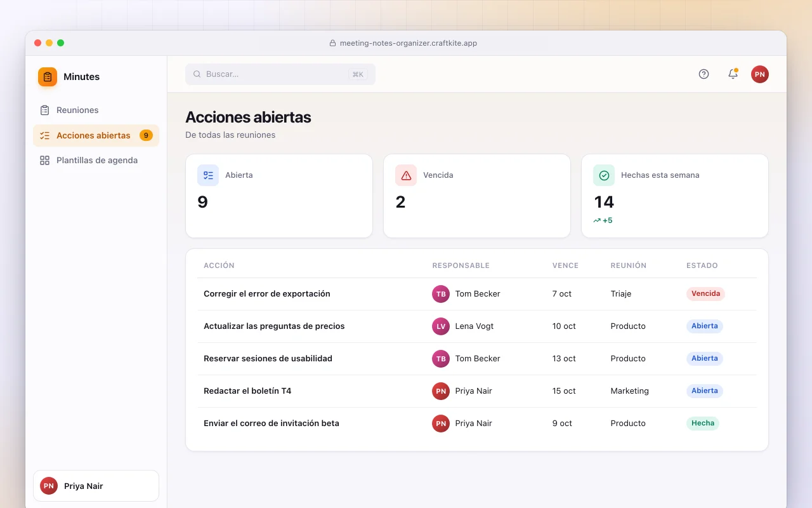Open the help question mark icon
Screen dimensions: 812x508
pos(704,74)
